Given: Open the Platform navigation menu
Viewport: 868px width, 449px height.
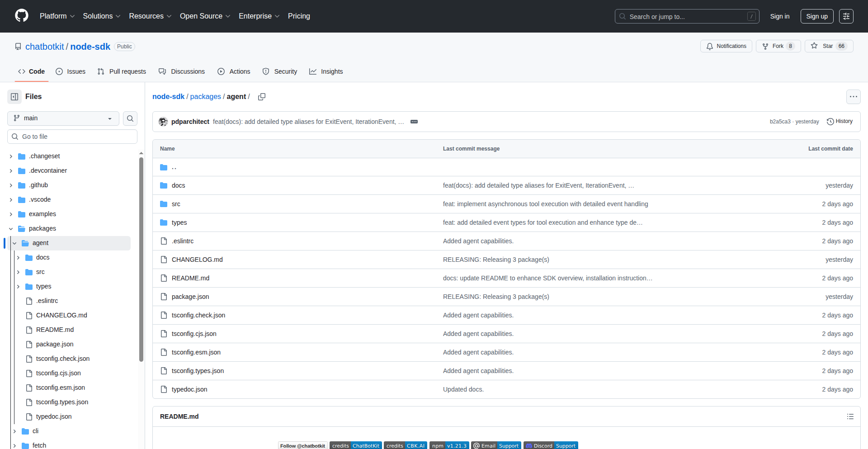Looking at the screenshot, I should 57,16.
